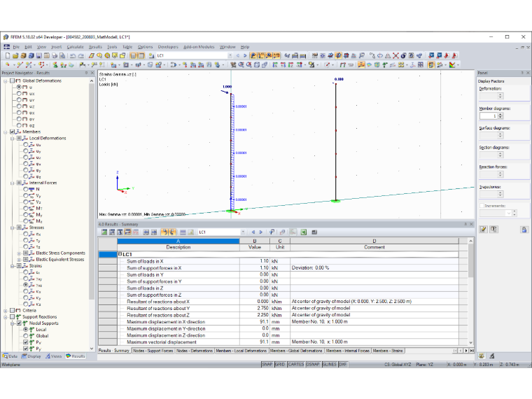532x399 pixels.
Task: Click the view in Z direction icon
Action: (290, 64)
